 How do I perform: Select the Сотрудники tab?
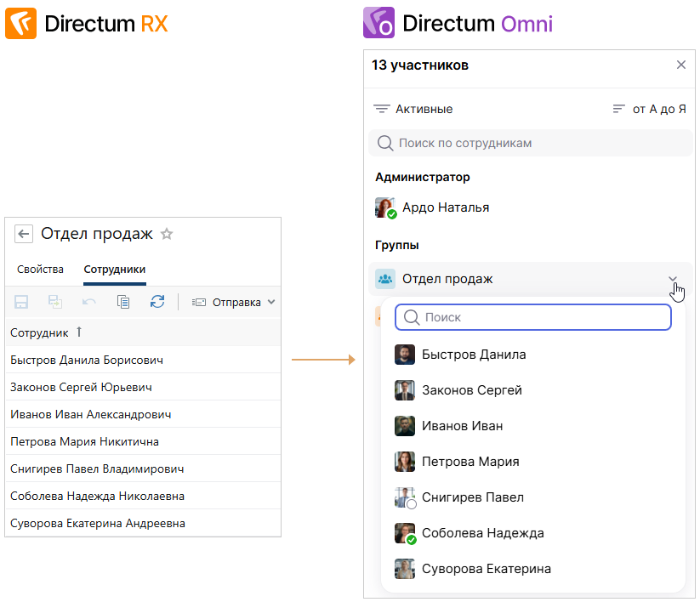(x=115, y=270)
